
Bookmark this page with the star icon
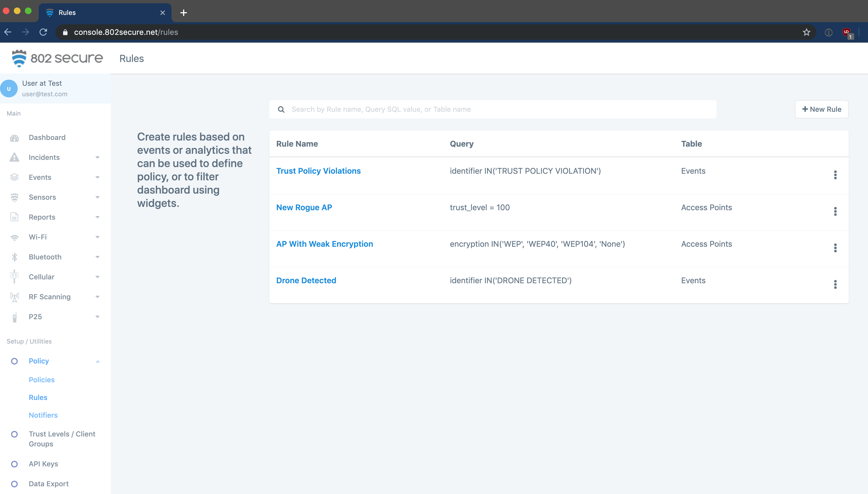coord(806,32)
